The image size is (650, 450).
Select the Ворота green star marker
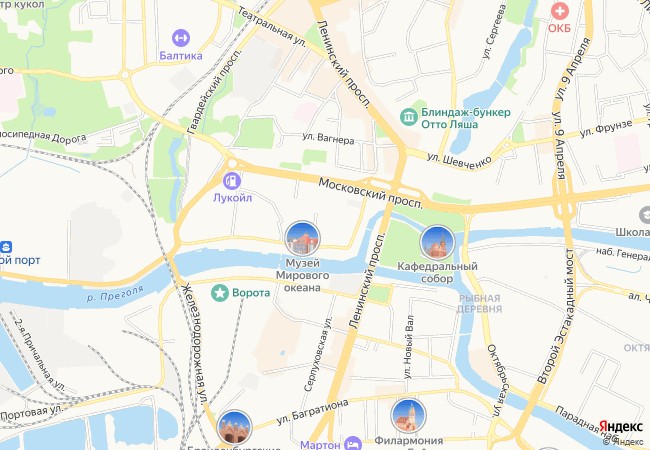tap(220, 293)
